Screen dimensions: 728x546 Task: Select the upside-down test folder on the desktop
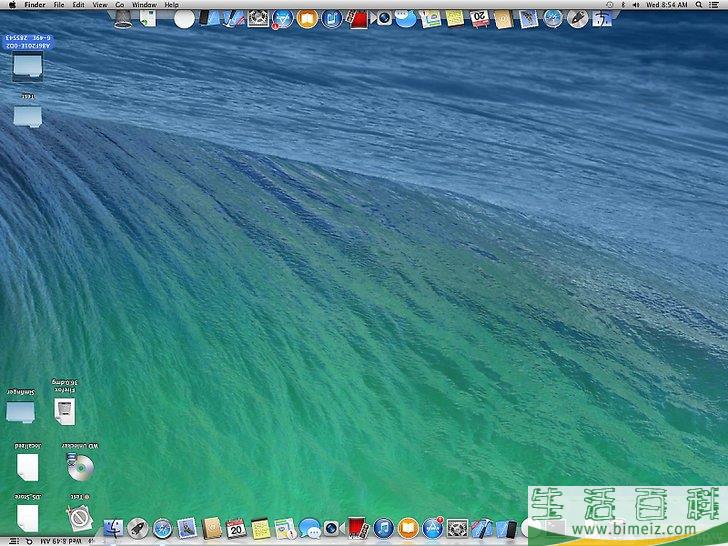28,116
